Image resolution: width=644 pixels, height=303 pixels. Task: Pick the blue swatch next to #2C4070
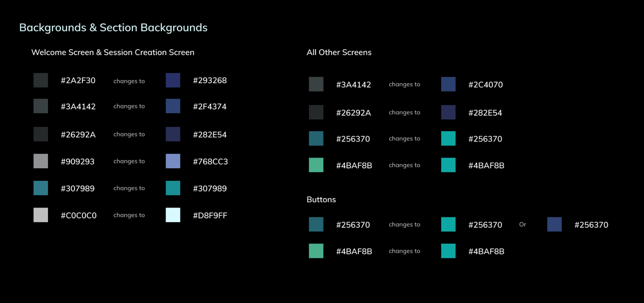coord(448,84)
